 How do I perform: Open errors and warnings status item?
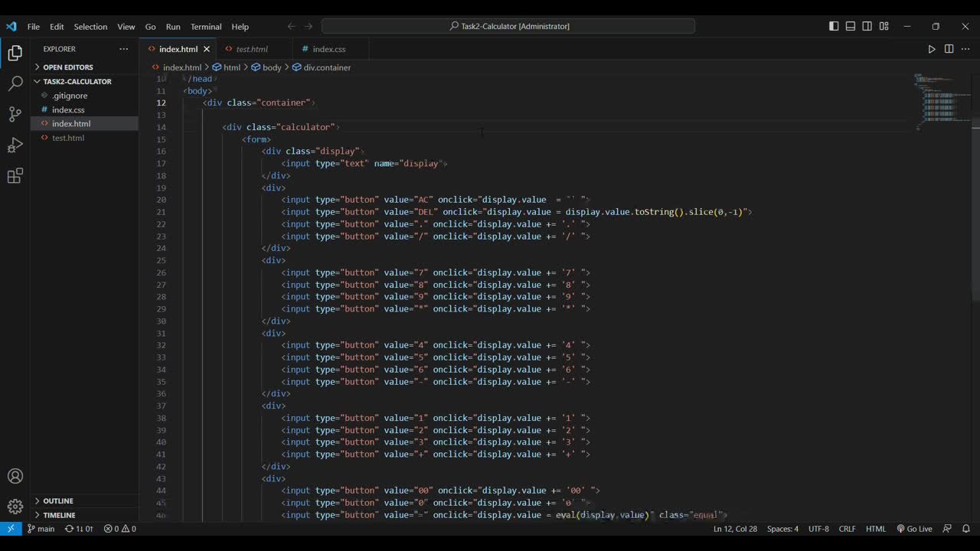pyautogui.click(x=120, y=529)
